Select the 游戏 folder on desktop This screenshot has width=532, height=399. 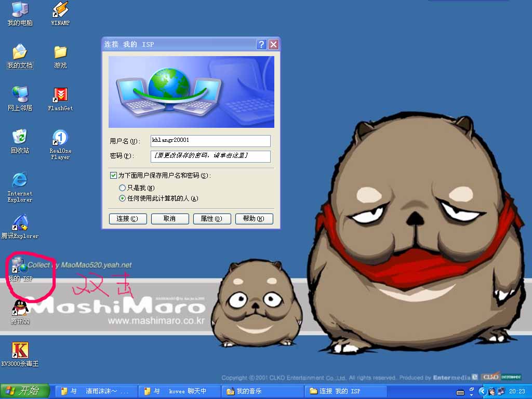pos(60,57)
